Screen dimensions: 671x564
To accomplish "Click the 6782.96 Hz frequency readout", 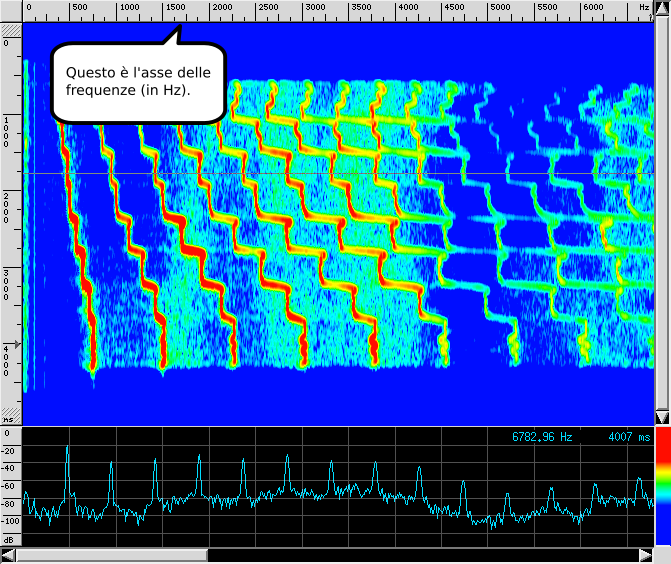I will point(542,437).
